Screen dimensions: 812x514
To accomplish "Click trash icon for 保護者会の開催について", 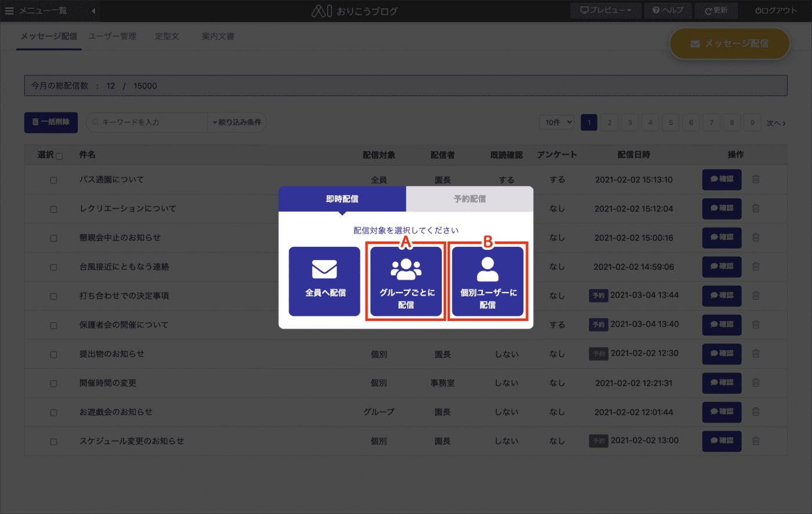I will click(756, 324).
